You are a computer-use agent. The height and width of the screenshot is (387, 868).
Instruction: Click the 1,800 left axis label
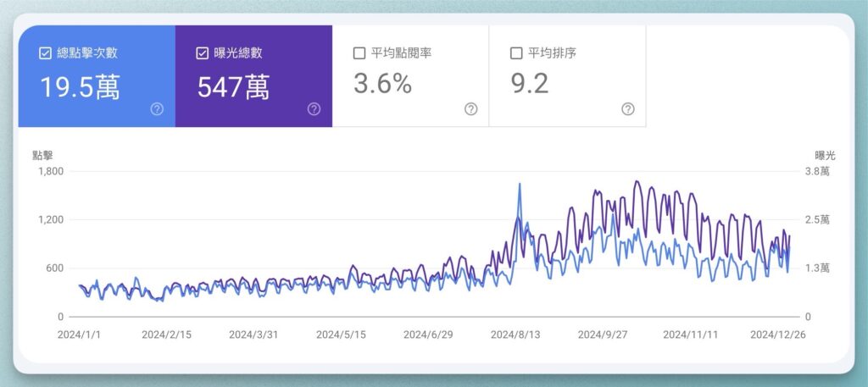coord(50,171)
